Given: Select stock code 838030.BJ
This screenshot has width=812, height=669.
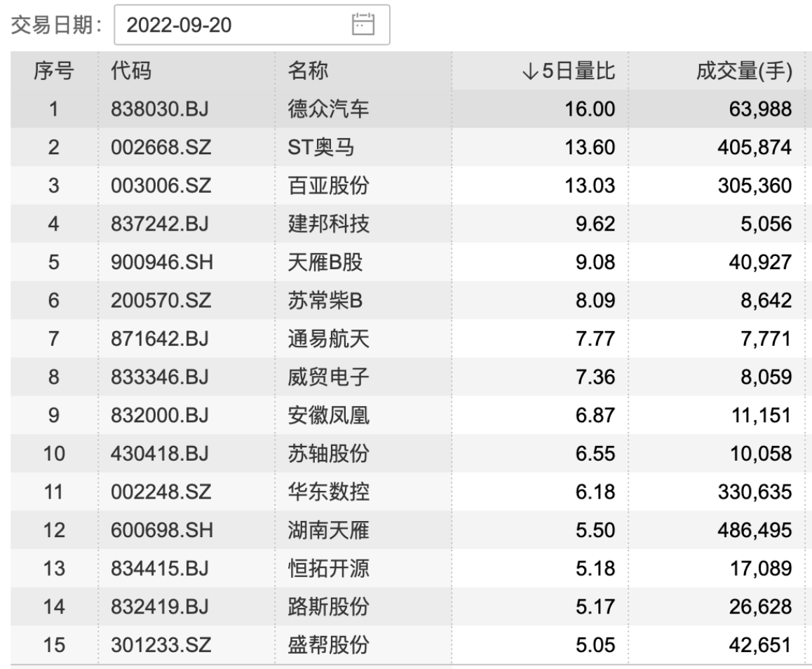Looking at the screenshot, I should (159, 109).
